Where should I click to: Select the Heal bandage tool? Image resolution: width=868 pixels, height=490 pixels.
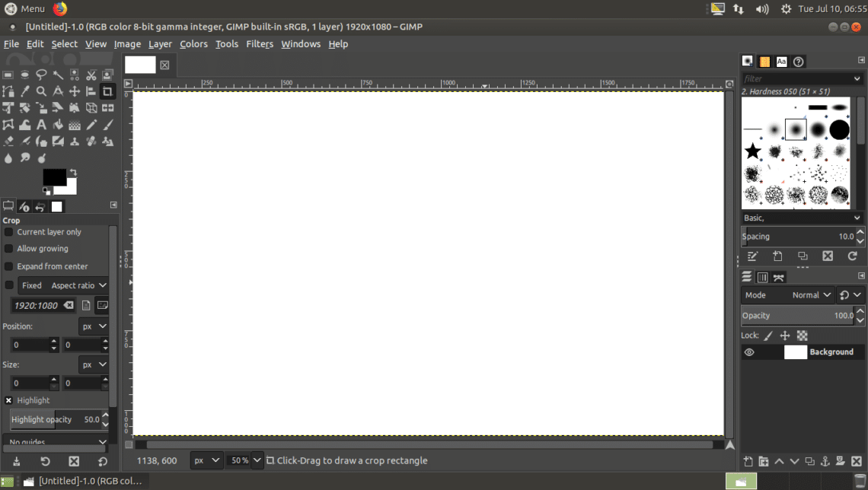(x=91, y=142)
